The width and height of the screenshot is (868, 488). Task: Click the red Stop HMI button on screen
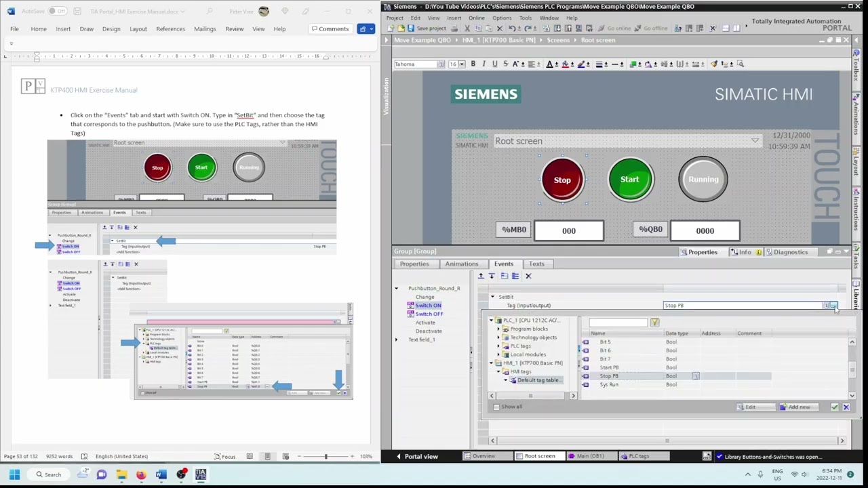tap(562, 180)
